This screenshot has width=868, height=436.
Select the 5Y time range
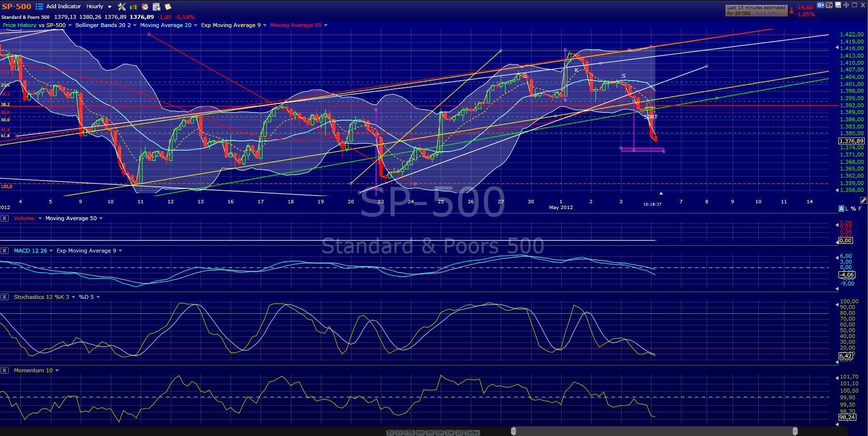pos(391,432)
